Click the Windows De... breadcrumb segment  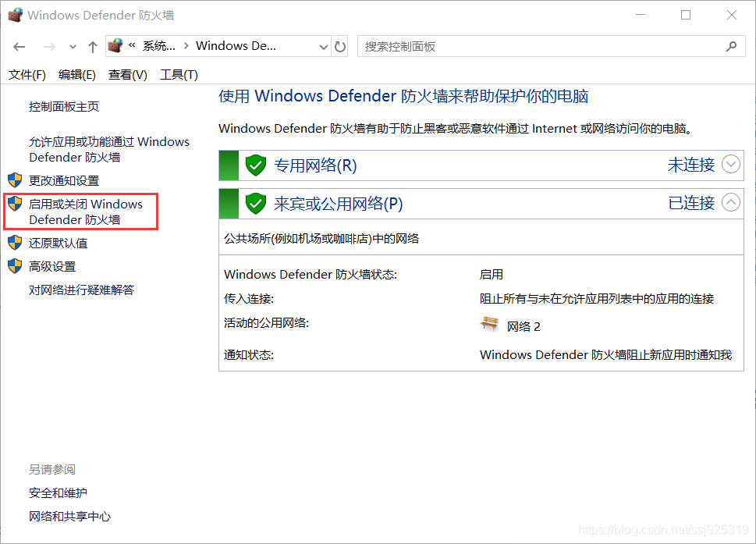pos(236,46)
